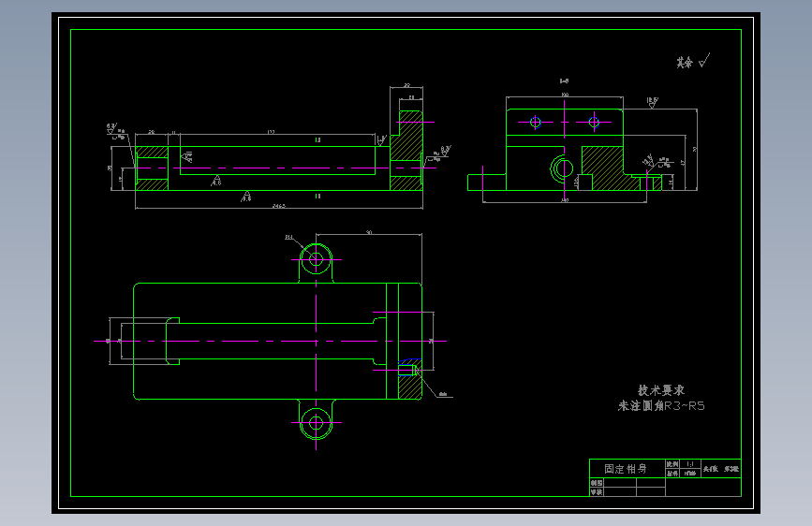This screenshot has width=812, height=526.
Task: Click the blue threaded hole in plan view
Action: pos(407,371)
